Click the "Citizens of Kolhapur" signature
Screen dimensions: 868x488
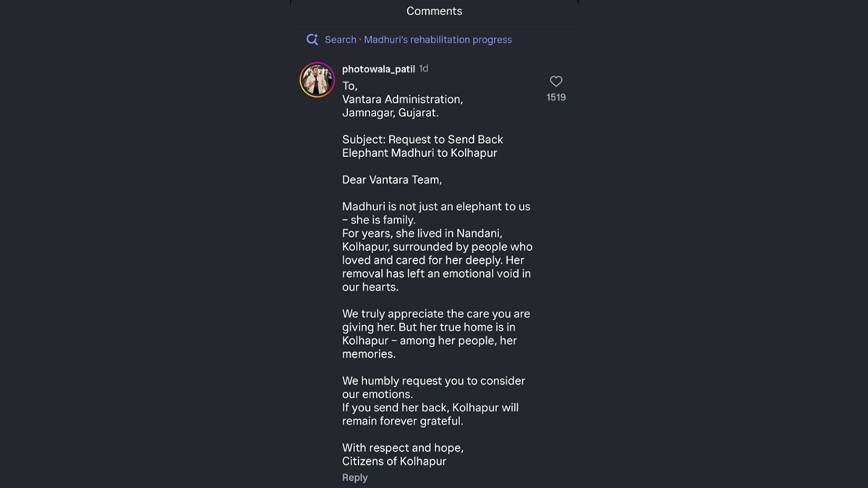(393, 461)
